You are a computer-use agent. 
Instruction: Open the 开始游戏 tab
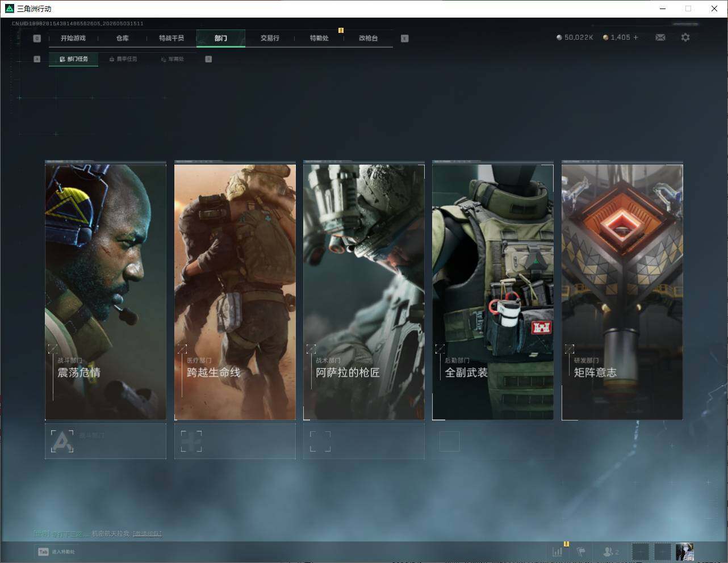(73, 38)
